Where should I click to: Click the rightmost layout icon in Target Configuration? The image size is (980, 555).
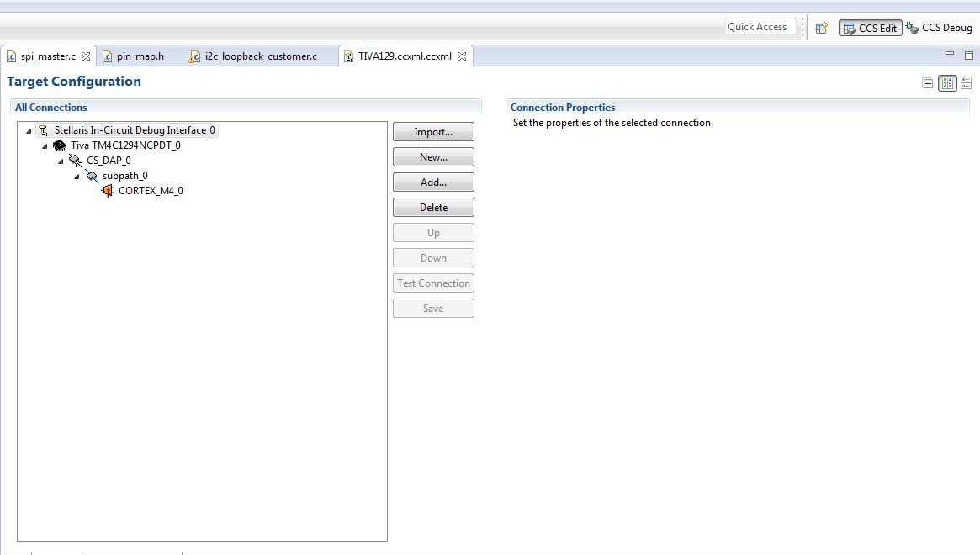coord(967,83)
